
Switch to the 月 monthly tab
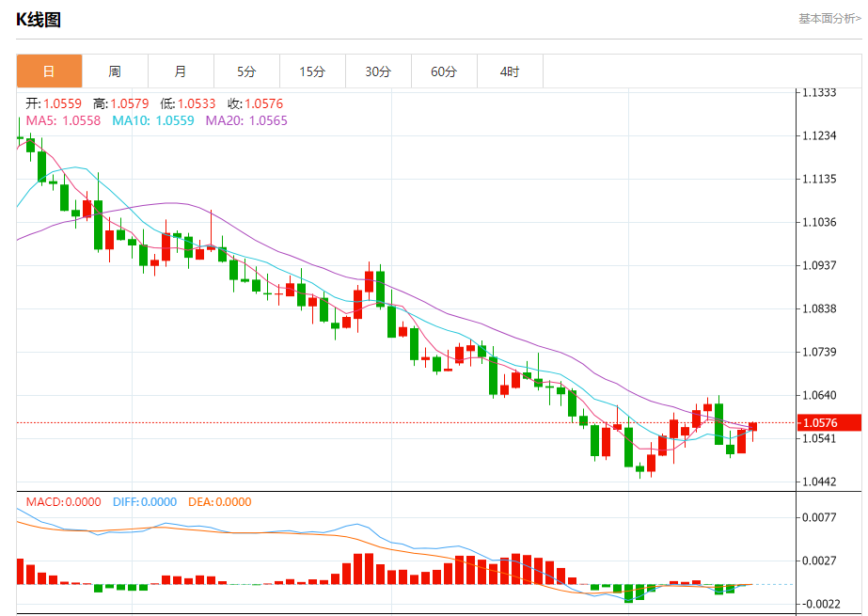click(181, 71)
